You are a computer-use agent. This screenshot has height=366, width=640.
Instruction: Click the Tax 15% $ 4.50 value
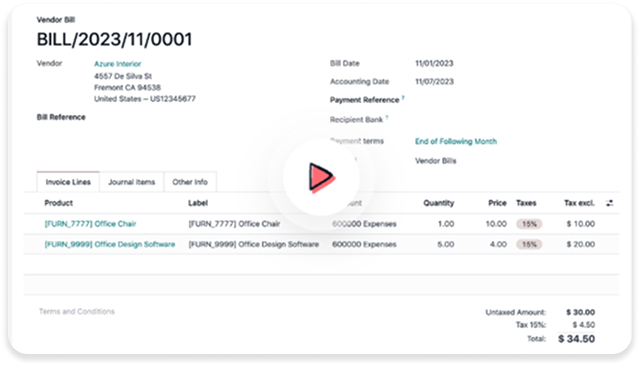tap(584, 325)
